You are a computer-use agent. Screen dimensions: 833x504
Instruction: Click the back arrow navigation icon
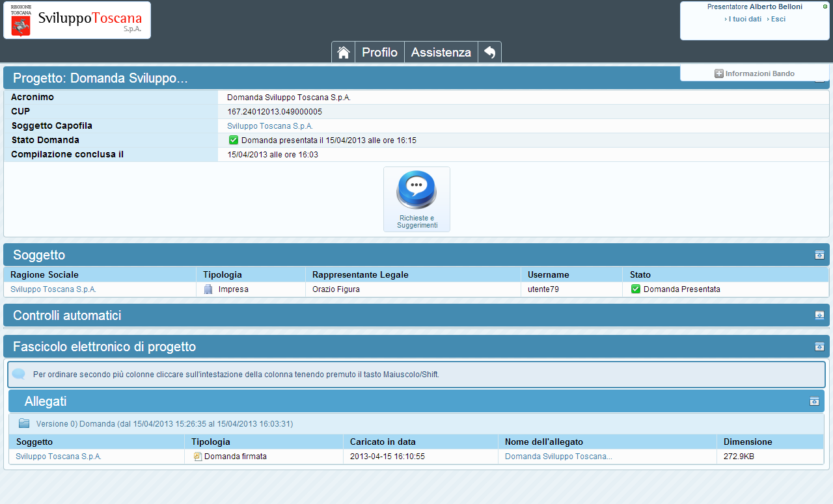coord(490,53)
